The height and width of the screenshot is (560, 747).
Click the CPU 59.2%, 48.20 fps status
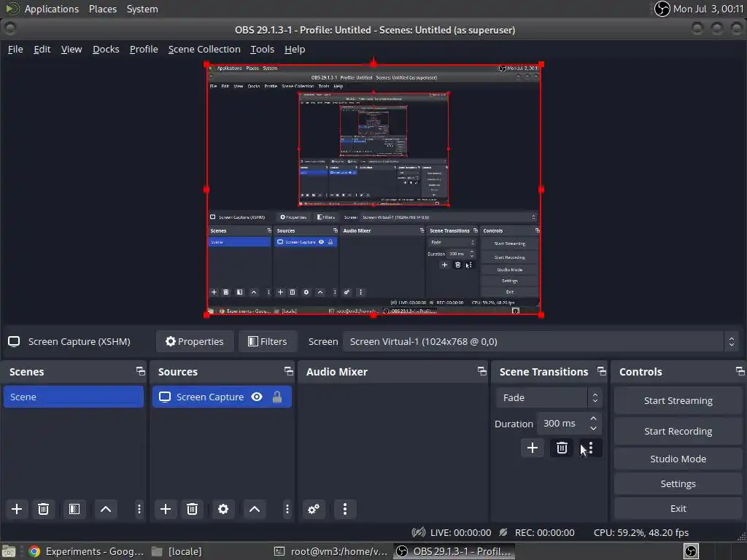(640, 532)
